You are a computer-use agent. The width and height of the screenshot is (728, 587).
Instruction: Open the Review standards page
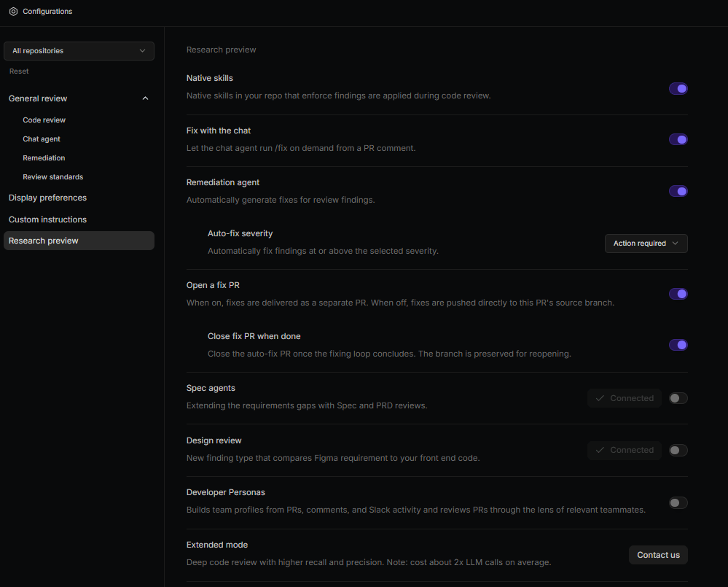coord(53,177)
